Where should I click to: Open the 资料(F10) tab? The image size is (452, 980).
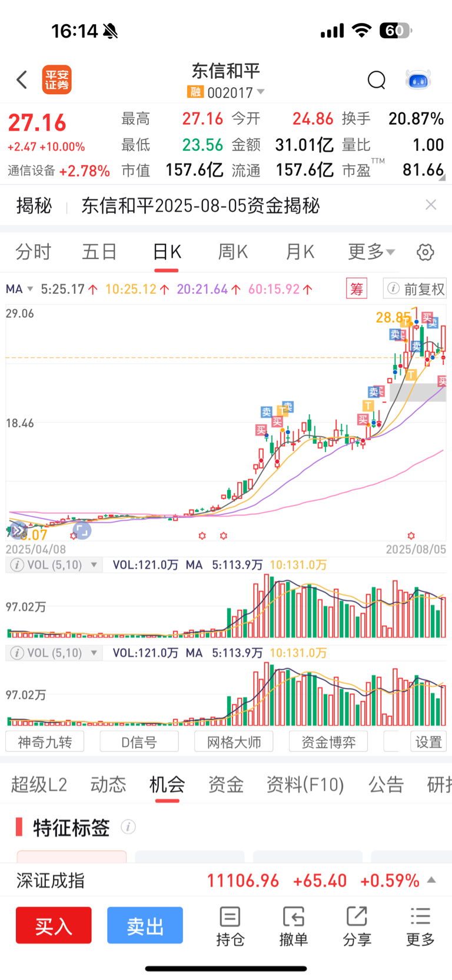[305, 784]
